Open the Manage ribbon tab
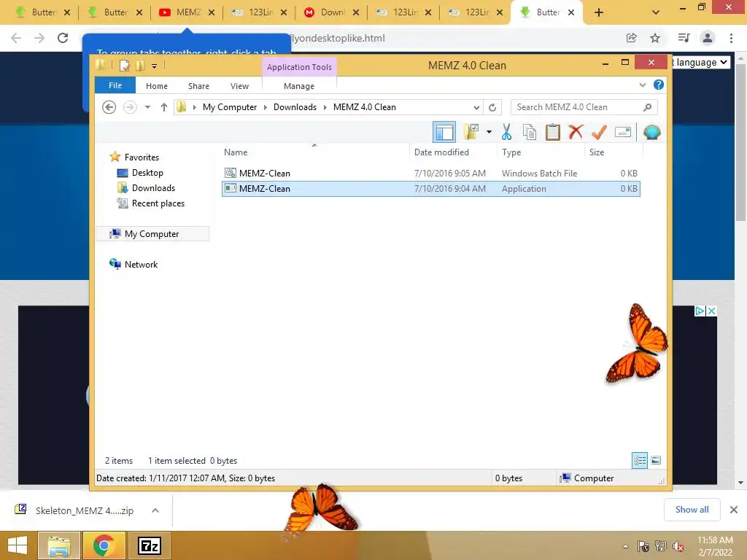The width and height of the screenshot is (747, 560). click(299, 86)
